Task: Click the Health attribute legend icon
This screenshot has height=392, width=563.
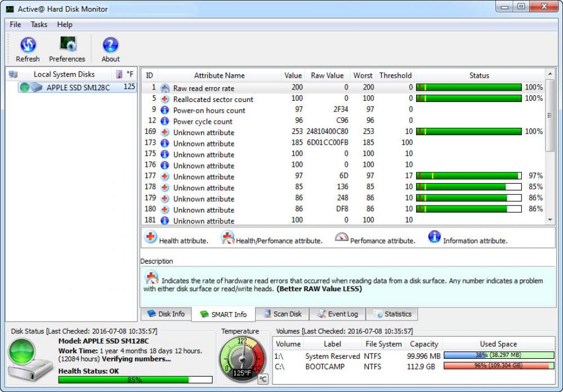Action: click(150, 237)
